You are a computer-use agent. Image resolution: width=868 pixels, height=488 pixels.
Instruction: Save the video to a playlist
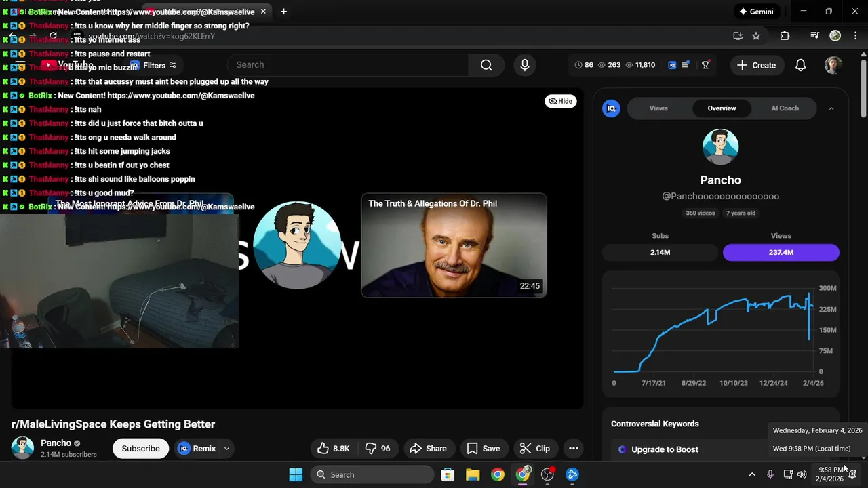pos(484,449)
